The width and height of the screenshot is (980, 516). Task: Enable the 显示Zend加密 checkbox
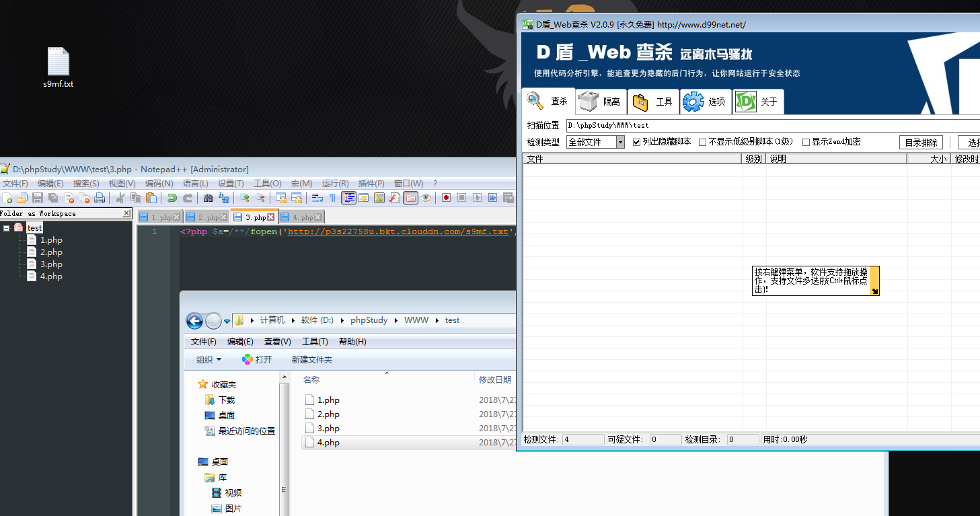point(806,142)
